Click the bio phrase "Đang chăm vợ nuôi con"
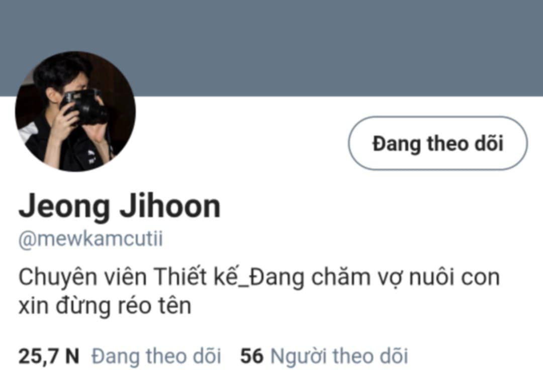543x392 pixels. click(x=375, y=278)
